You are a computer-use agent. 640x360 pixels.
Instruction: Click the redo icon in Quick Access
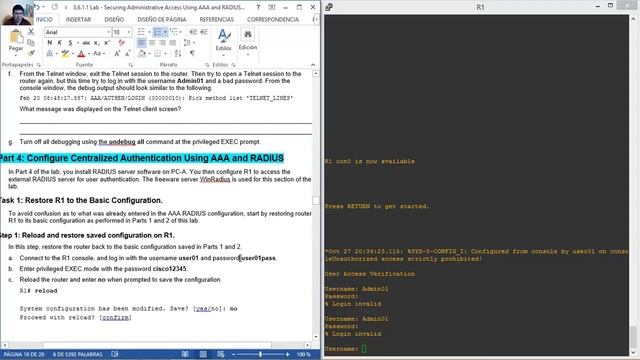coord(54,7)
